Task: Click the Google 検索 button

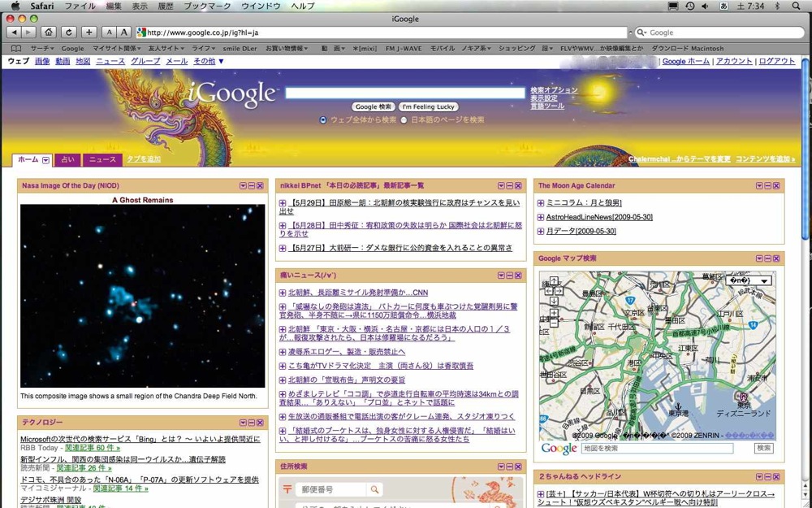Action: (x=374, y=106)
